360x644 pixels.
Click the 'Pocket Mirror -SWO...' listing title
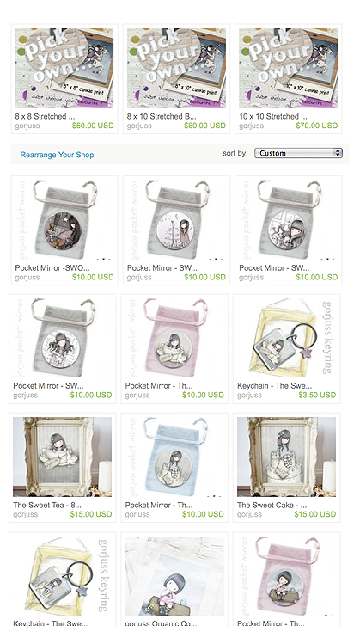pos(52,267)
